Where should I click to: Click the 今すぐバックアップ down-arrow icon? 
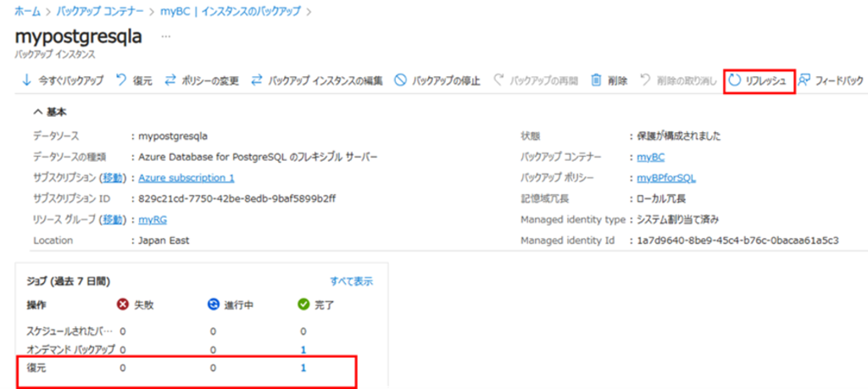coord(26,81)
